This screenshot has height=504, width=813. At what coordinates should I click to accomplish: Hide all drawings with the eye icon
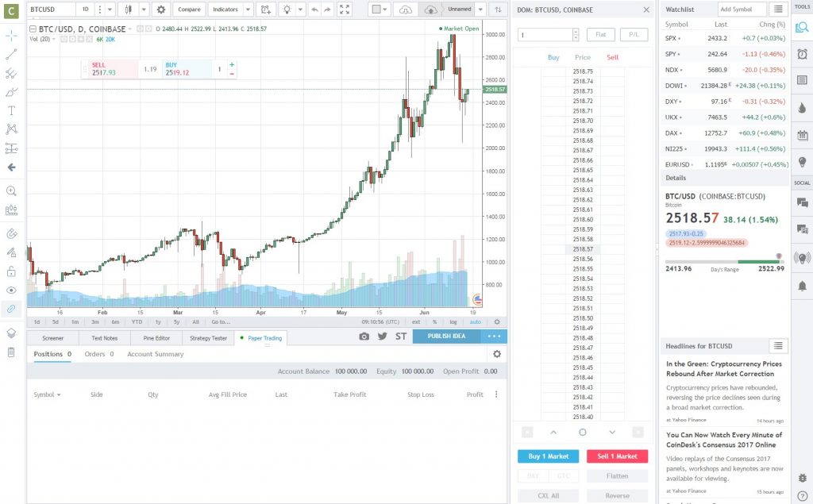(x=11, y=290)
